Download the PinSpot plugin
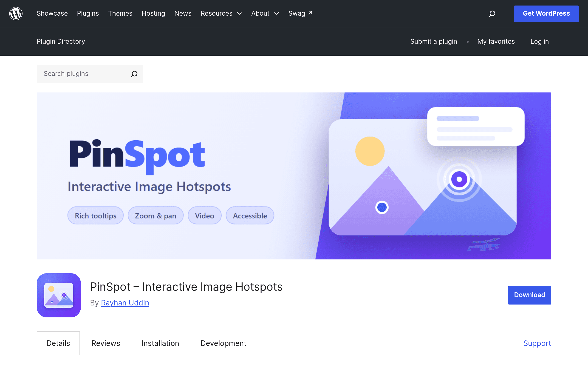588x368 pixels. click(529, 295)
